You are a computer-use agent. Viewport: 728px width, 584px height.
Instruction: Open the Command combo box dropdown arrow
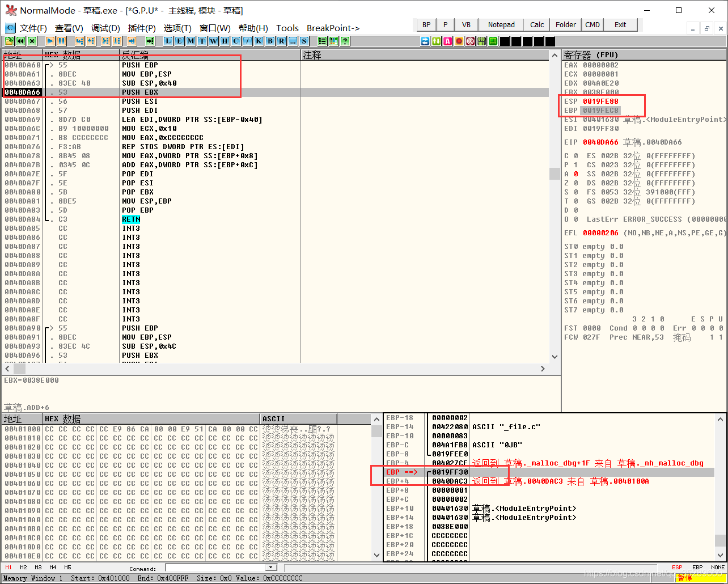pyautogui.click(x=270, y=568)
